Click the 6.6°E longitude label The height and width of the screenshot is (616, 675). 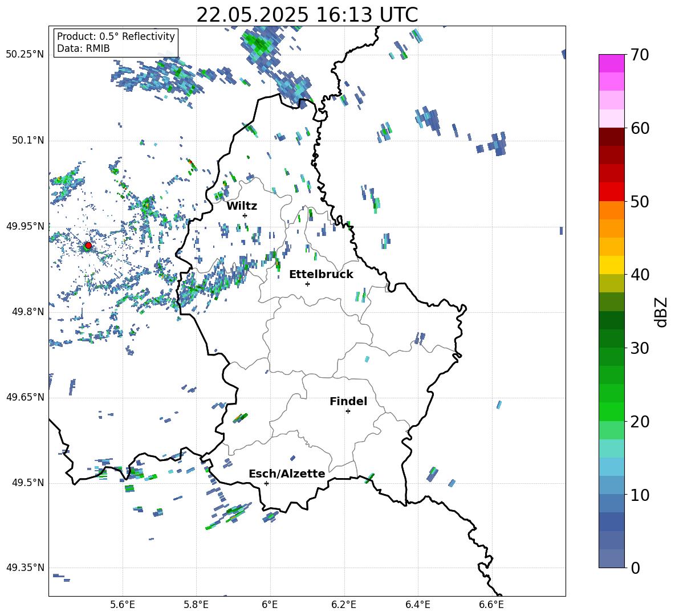point(491,605)
